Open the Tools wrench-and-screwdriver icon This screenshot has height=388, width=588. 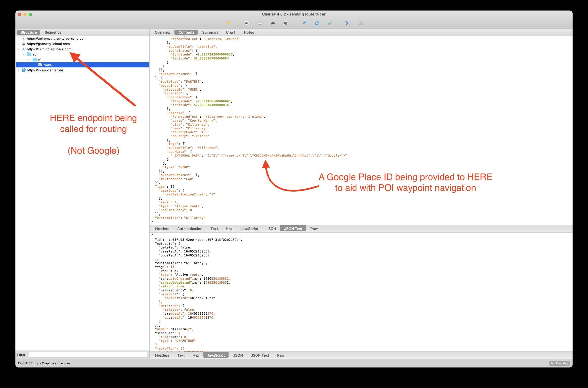point(347,23)
